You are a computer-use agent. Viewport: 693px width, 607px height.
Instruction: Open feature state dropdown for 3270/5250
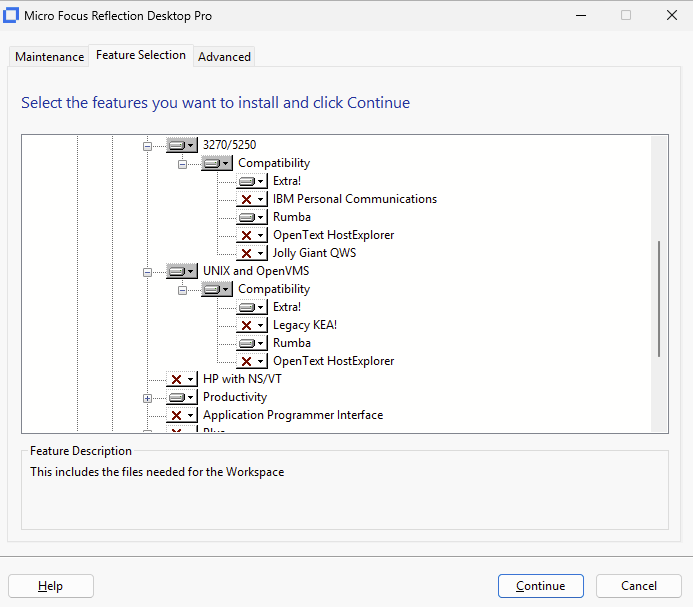click(182, 145)
